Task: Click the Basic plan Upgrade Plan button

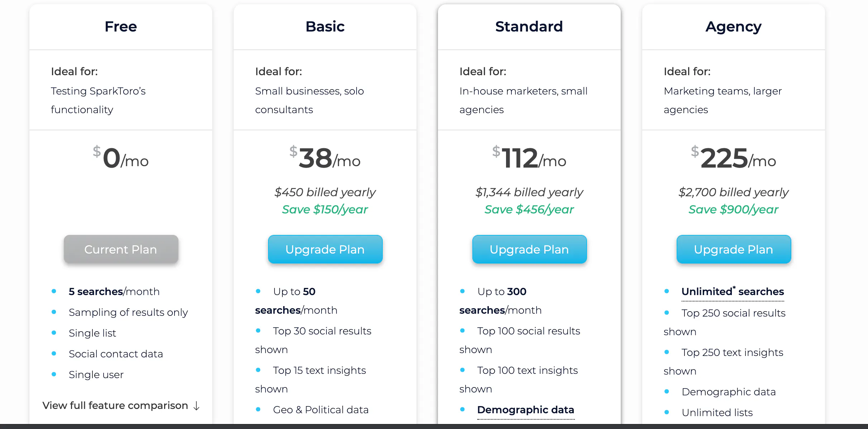Action: tap(325, 249)
